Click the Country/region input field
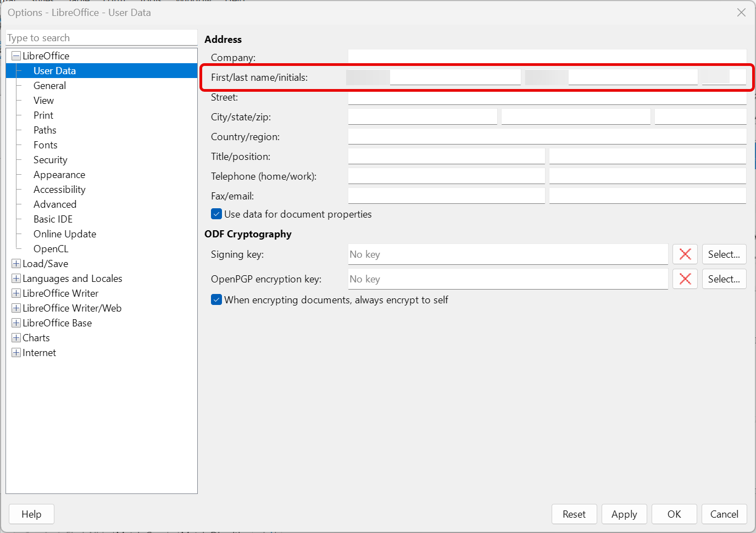The image size is (756, 533). click(x=547, y=136)
